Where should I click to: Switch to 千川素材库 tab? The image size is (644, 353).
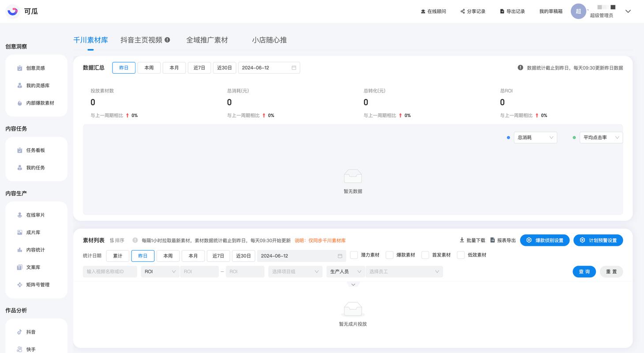[90, 40]
